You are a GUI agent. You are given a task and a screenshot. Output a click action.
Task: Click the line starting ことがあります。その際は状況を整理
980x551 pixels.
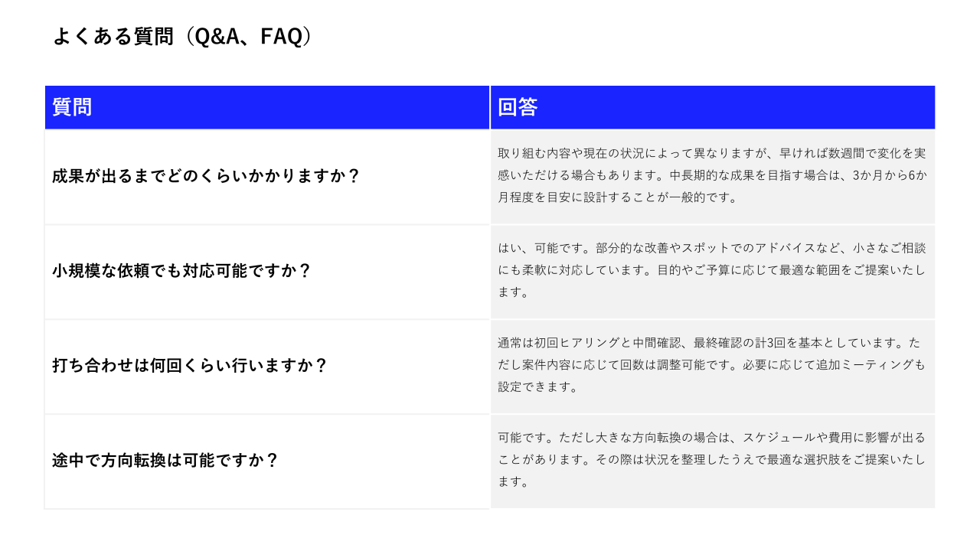[x=711, y=460]
